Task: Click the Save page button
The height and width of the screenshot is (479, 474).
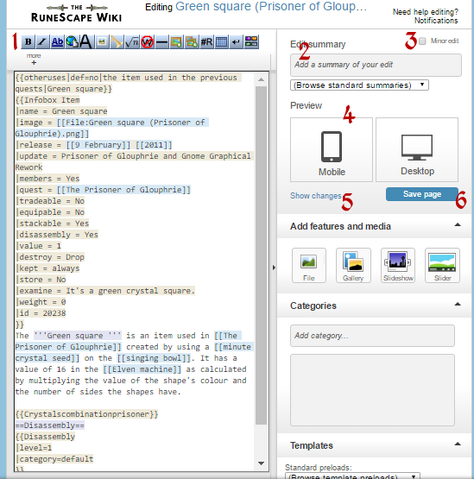Action: pos(422,194)
